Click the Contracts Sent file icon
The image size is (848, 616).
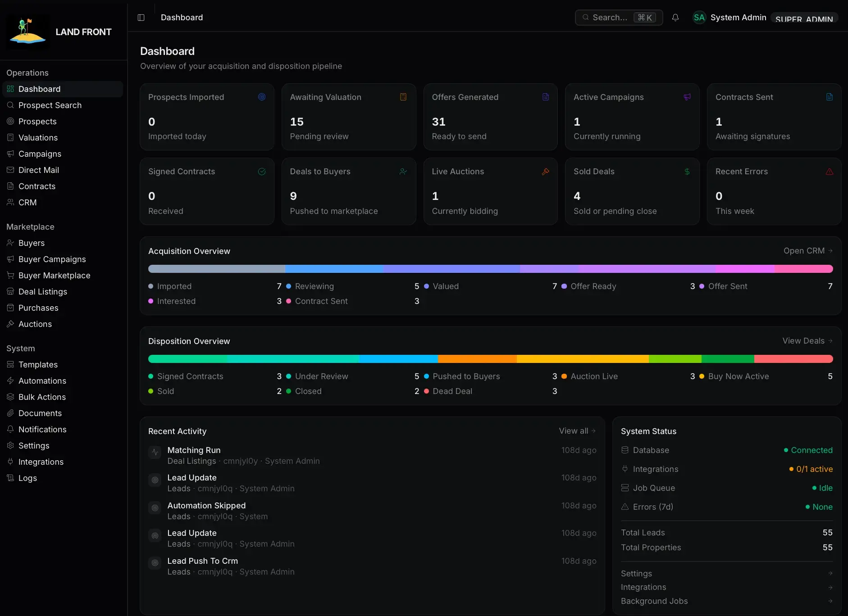(x=829, y=97)
